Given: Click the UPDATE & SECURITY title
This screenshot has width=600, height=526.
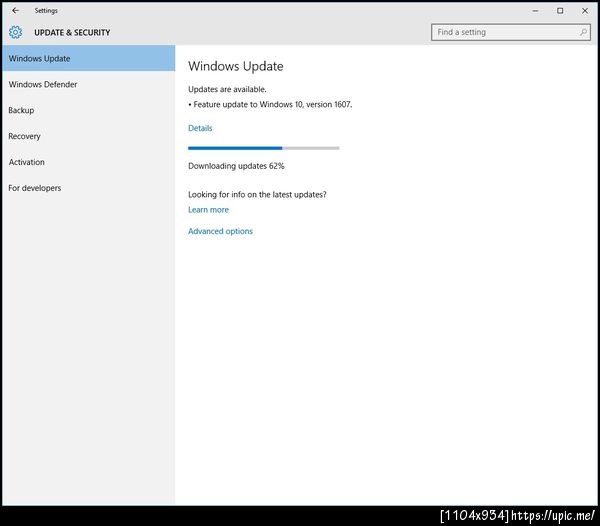Looking at the screenshot, I should point(72,33).
